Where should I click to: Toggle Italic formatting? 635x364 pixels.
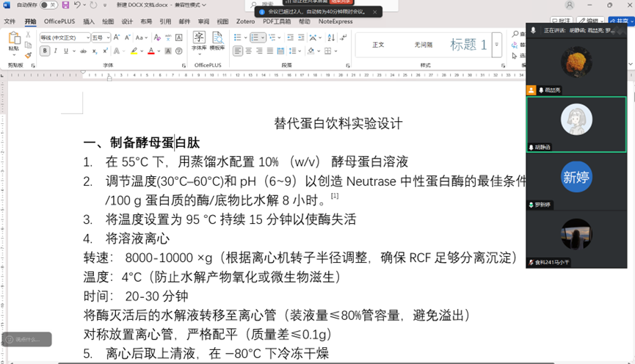55,51
